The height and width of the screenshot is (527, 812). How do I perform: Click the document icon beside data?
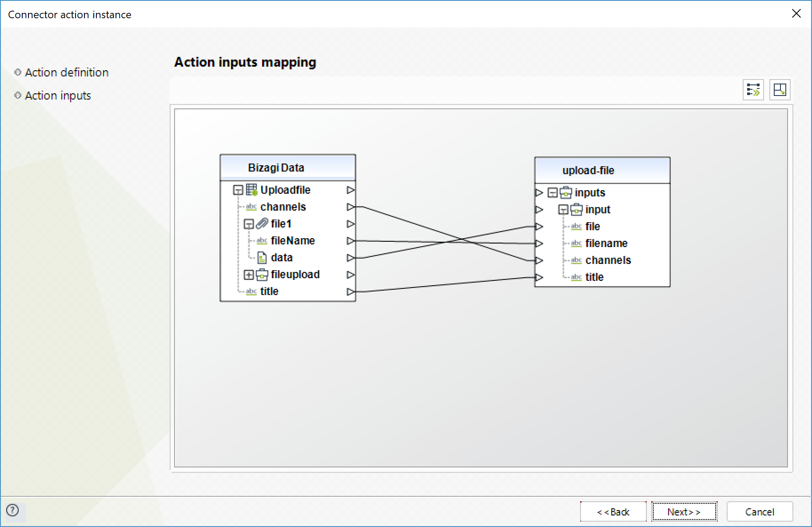pos(263,258)
